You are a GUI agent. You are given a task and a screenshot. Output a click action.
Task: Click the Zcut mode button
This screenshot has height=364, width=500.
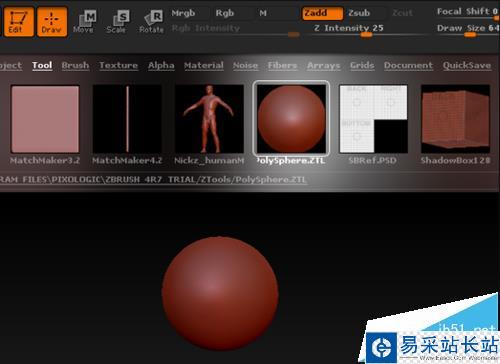[402, 13]
